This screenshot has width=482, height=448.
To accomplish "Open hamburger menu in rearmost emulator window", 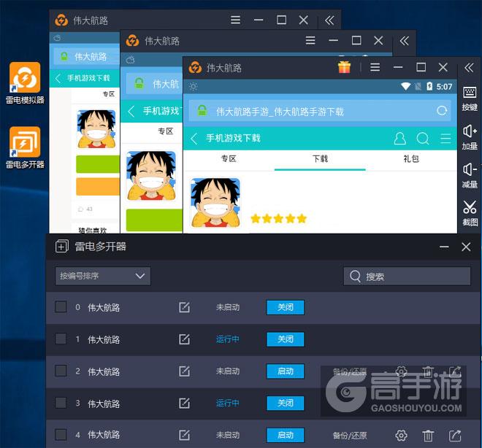I will click(x=235, y=20).
